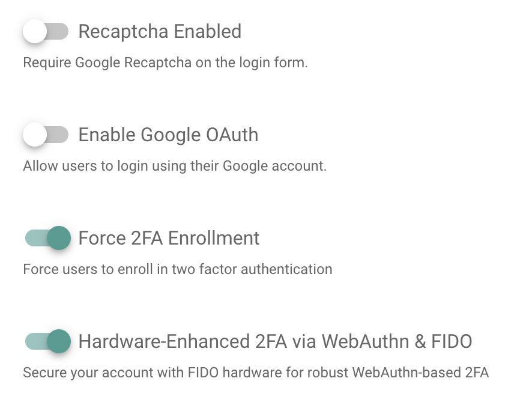Enable the Recaptcha Enabled toggle
This screenshot has width=532, height=405.
[46, 31]
